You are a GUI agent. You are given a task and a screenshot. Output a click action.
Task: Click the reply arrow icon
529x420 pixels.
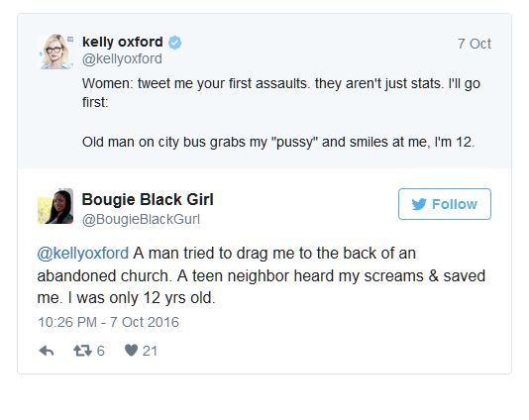click(47, 351)
